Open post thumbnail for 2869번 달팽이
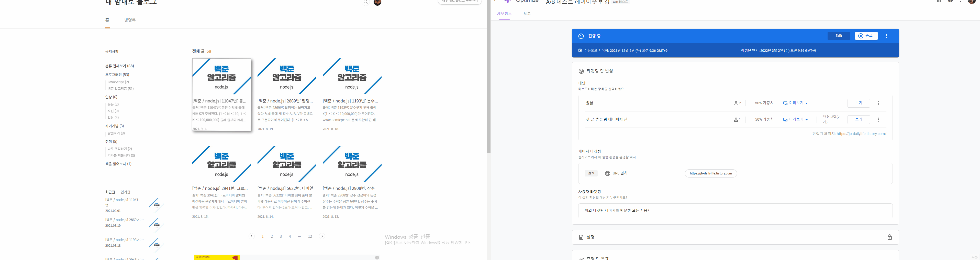This screenshot has height=260, width=980. pyautogui.click(x=287, y=76)
